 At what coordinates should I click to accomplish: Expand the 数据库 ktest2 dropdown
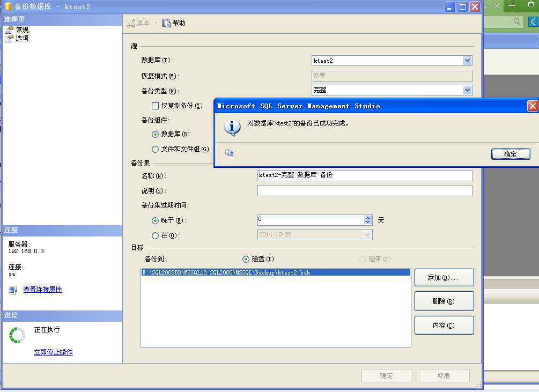[467, 61]
